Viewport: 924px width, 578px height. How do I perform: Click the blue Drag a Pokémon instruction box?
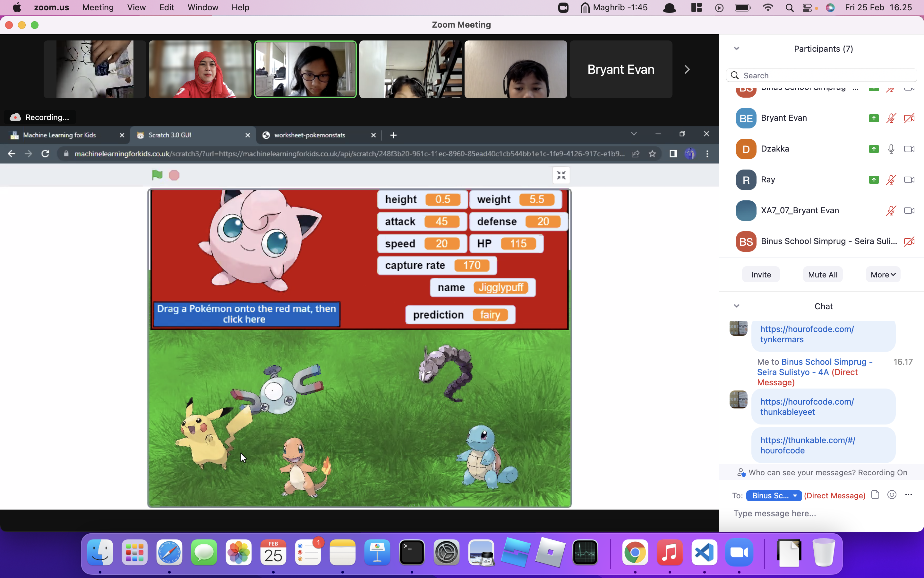[246, 314]
